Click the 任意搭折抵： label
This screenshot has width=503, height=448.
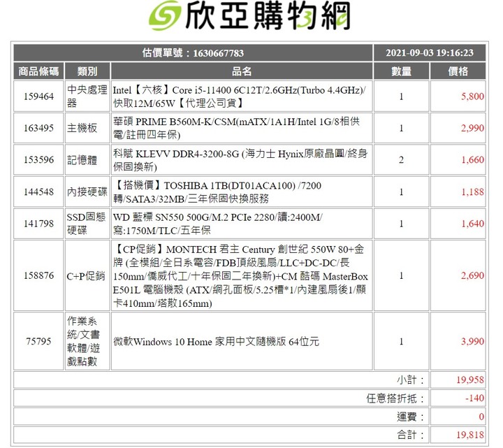pos(395,398)
